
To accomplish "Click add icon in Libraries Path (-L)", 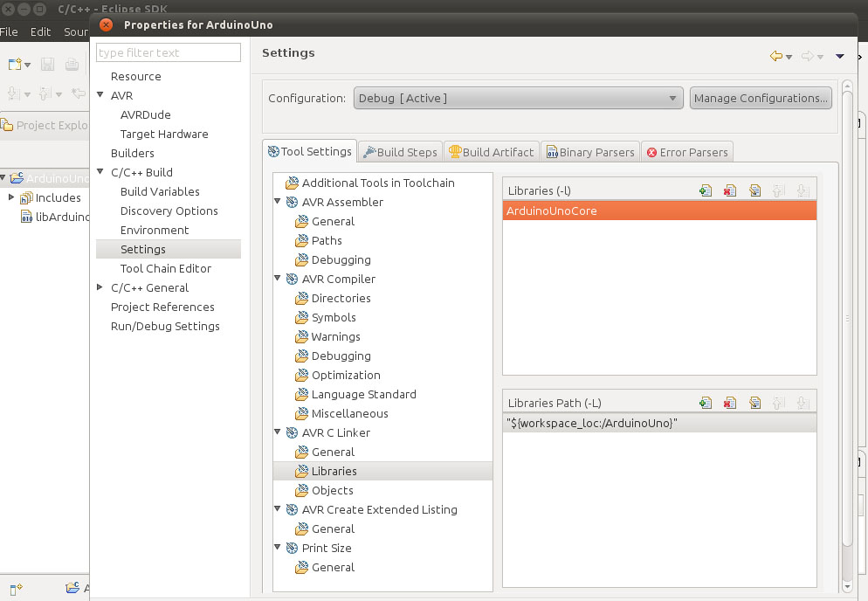I will coord(706,403).
